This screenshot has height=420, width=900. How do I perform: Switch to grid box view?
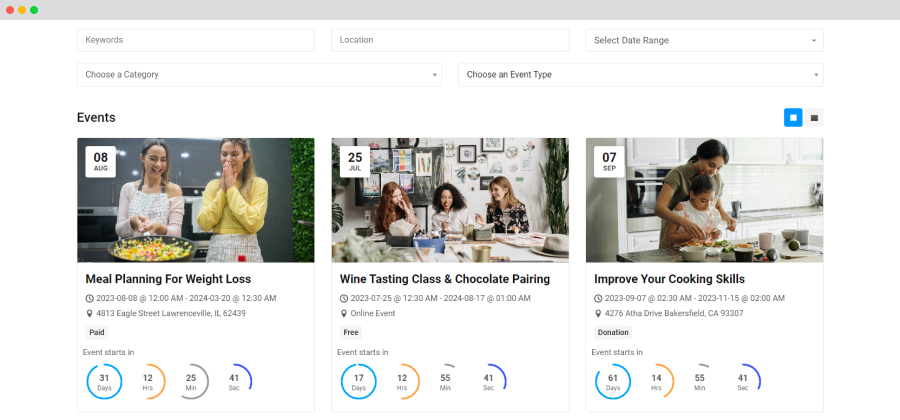tap(793, 118)
